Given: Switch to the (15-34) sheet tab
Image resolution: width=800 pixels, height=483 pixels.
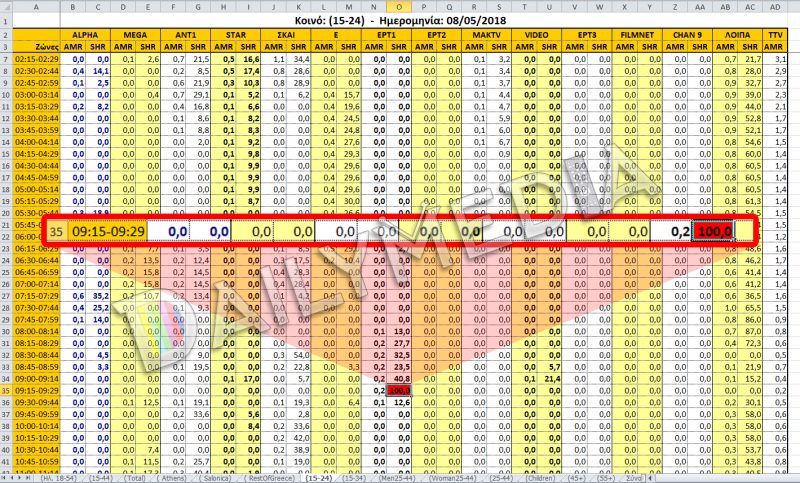Looking at the screenshot, I should click(354, 478).
